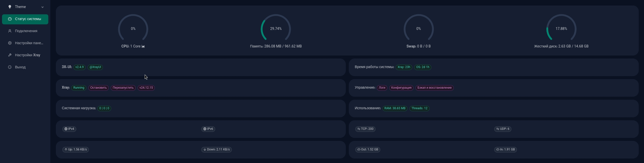
Task: Expand the Theme dropdown chevron
Action: [43, 7]
